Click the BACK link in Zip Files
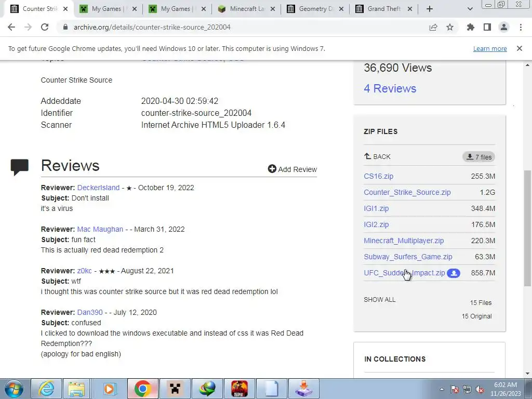This screenshot has width=532, height=399. (x=377, y=156)
